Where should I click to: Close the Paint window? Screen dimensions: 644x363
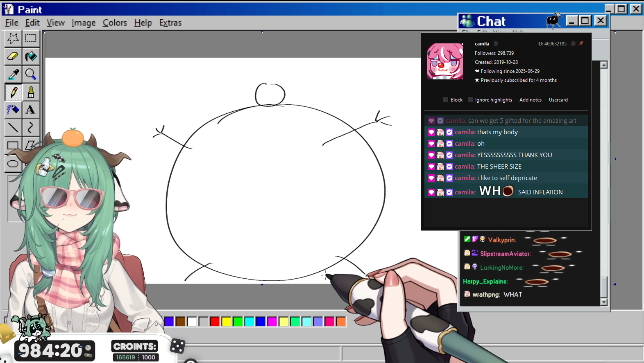(636, 9)
